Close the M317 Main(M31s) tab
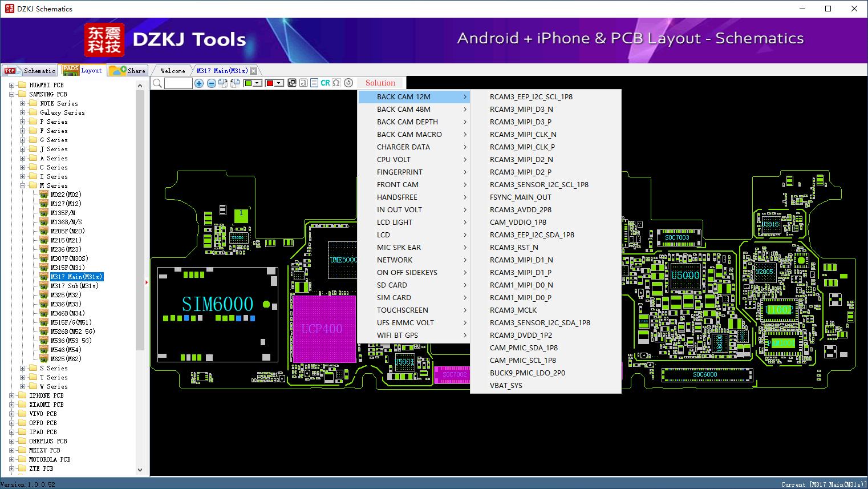This screenshot has width=868, height=489. point(254,71)
